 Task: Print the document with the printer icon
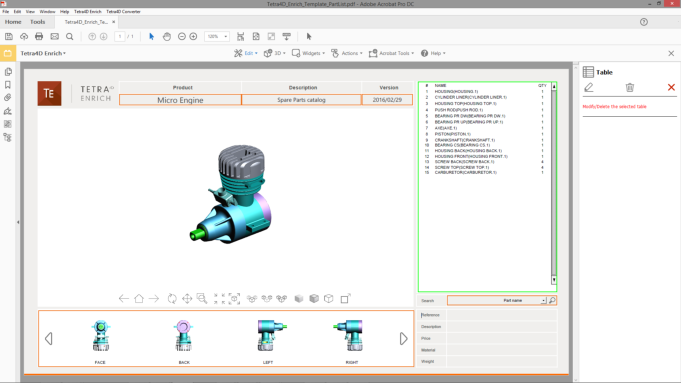point(39,36)
